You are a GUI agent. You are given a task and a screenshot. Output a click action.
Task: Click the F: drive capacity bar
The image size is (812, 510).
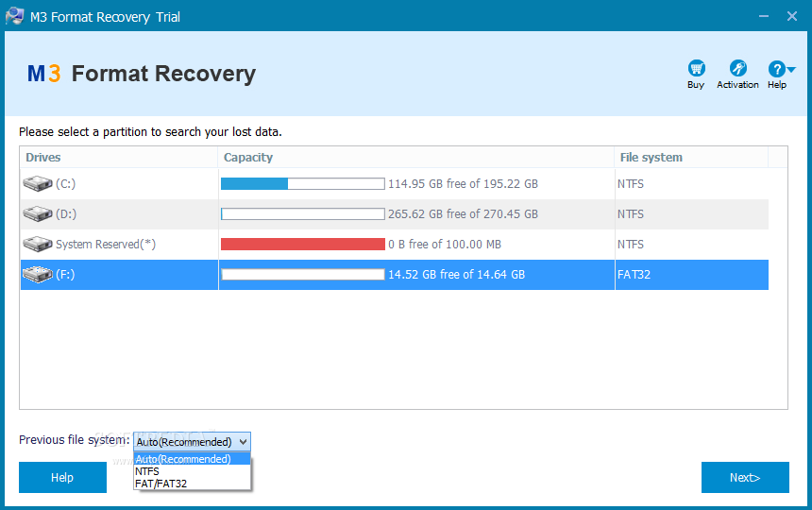pos(303,275)
